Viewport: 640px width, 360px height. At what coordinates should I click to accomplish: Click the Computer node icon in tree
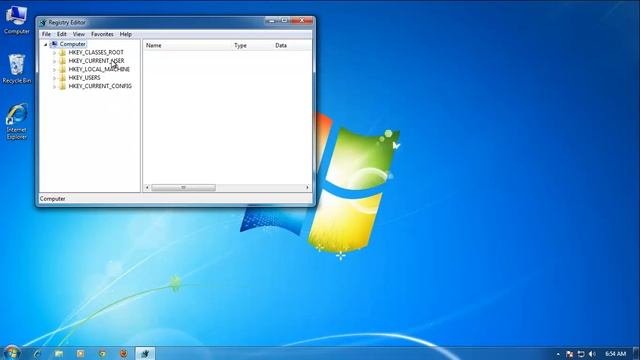point(54,44)
